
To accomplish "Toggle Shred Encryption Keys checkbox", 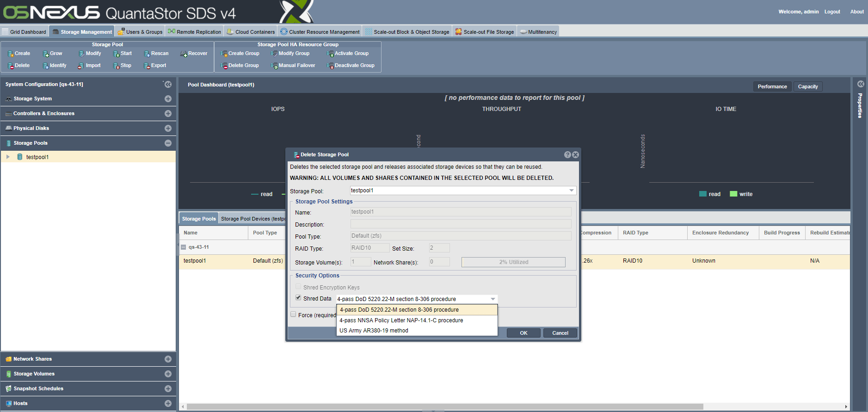I will (x=298, y=287).
